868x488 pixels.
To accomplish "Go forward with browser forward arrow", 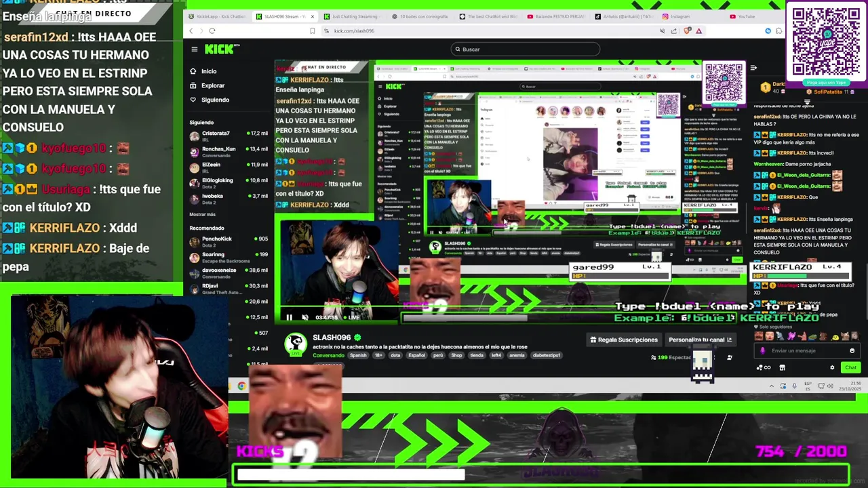I will point(201,30).
